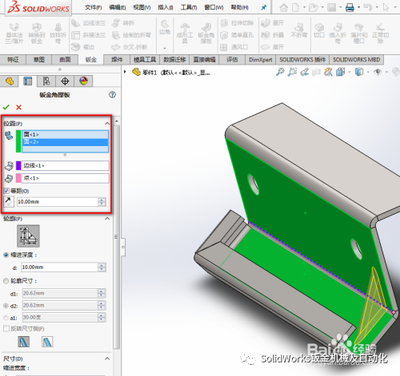The width and height of the screenshot is (400, 376).
Task: Switch to ConfigurationManager tab icon
Action: tap(46, 81)
